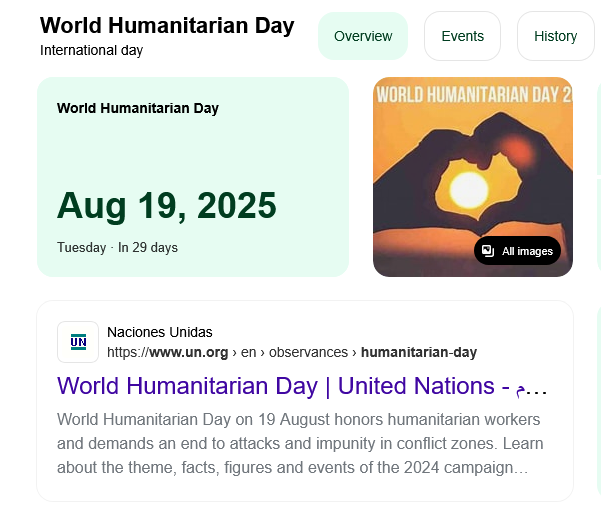This screenshot has width=601, height=508.
Task: Click the gallery icon beside All images
Action: (x=488, y=251)
